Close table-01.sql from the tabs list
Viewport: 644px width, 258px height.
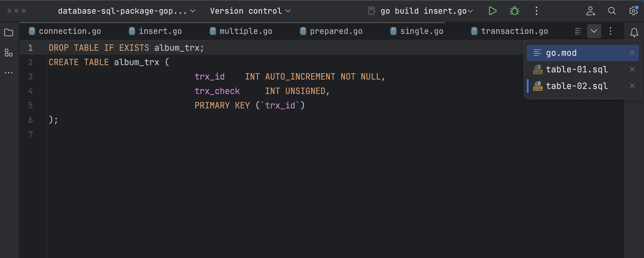point(632,69)
